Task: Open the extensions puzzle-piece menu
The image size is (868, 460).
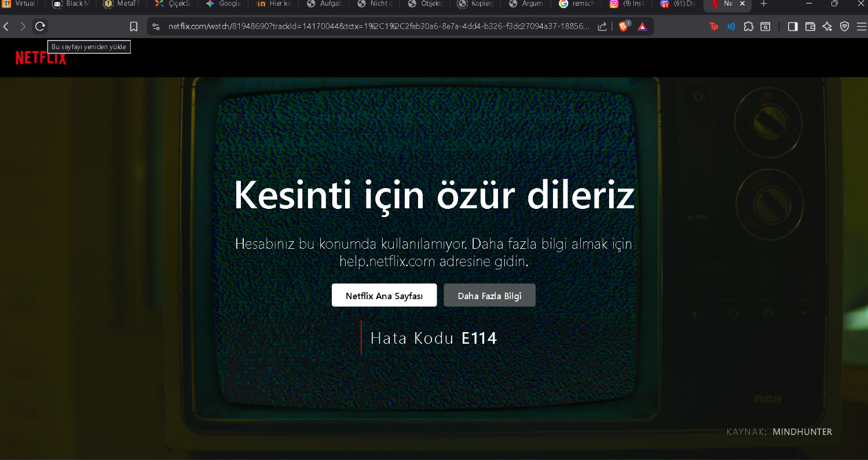Action: pyautogui.click(x=749, y=27)
